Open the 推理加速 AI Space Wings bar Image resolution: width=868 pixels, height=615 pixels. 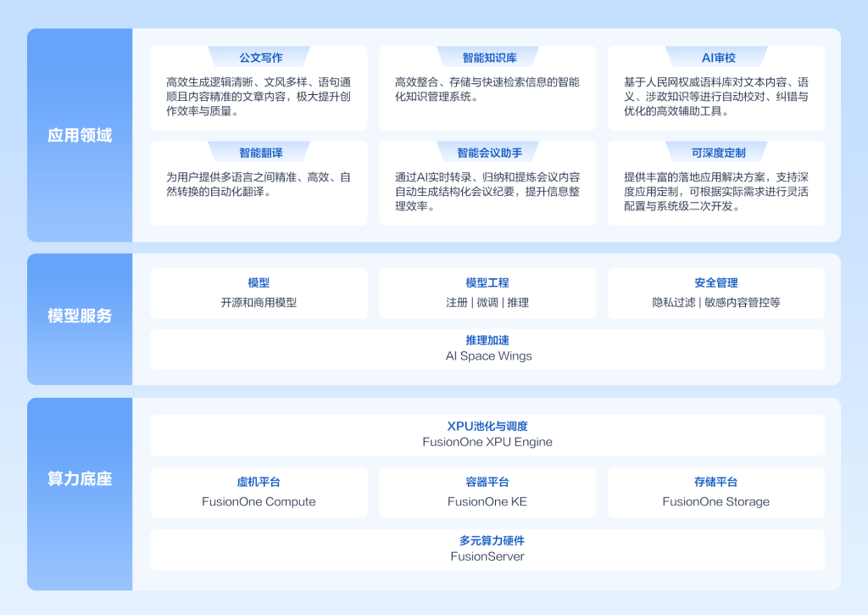click(487, 349)
